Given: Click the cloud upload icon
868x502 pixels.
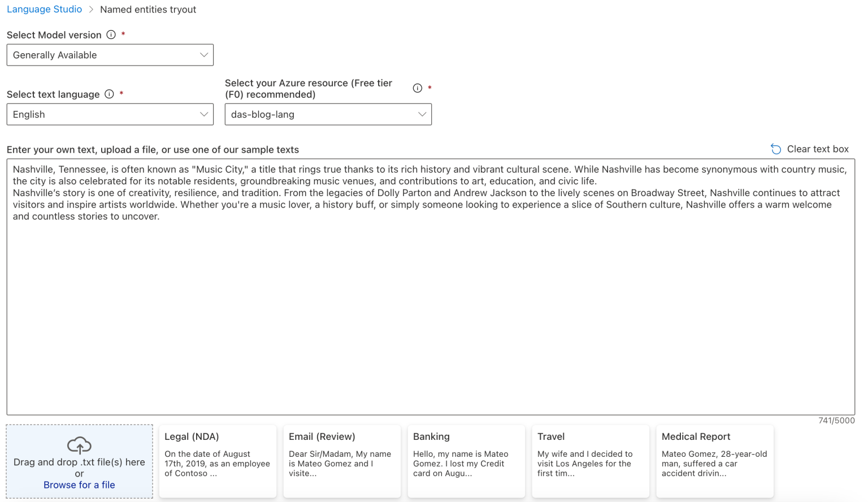Looking at the screenshot, I should click(79, 445).
